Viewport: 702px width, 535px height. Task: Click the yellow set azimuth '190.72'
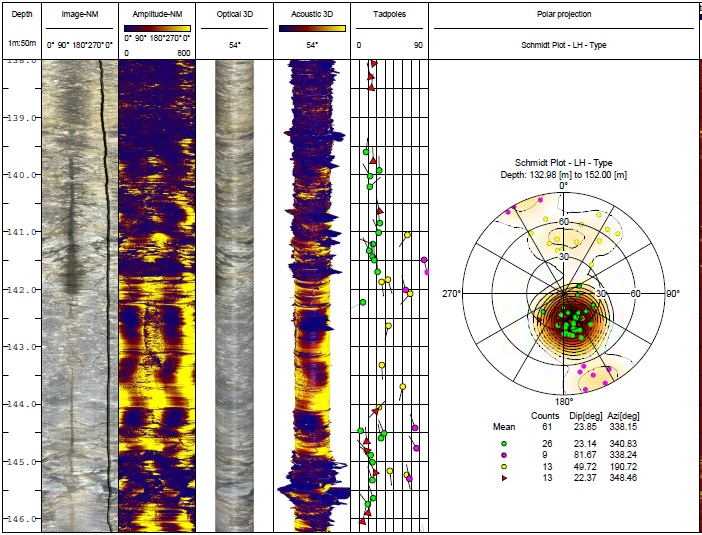coord(623,467)
